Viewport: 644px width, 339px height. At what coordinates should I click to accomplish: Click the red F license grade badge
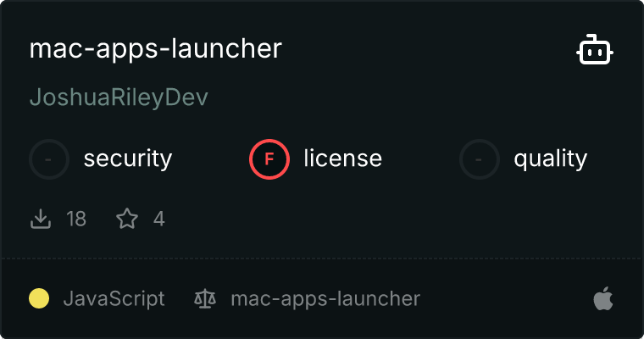(269, 158)
